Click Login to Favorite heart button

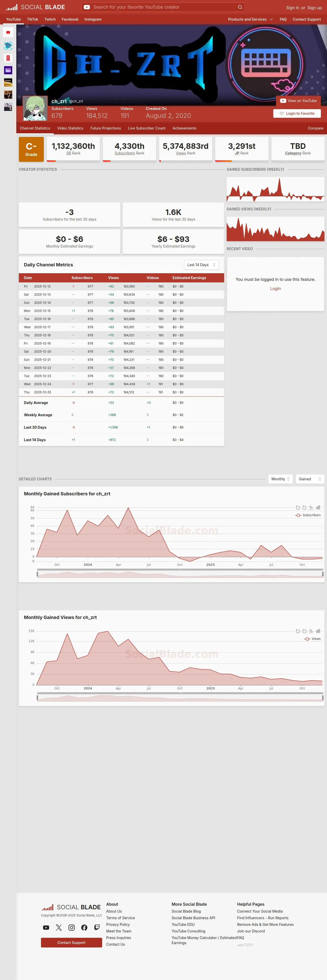tap(297, 113)
